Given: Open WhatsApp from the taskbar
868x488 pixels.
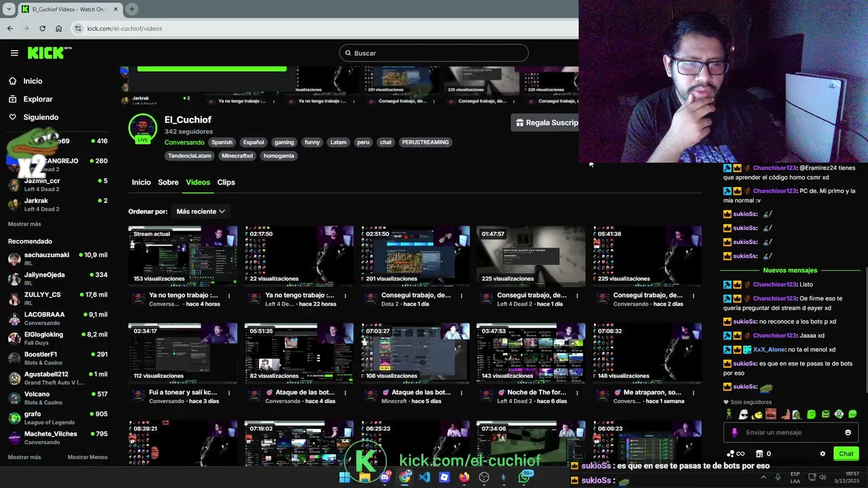Looking at the screenshot, I should (524, 477).
